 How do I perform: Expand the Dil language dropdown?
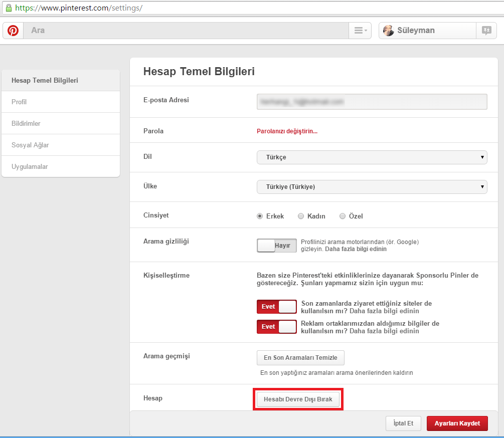pyautogui.click(x=372, y=157)
